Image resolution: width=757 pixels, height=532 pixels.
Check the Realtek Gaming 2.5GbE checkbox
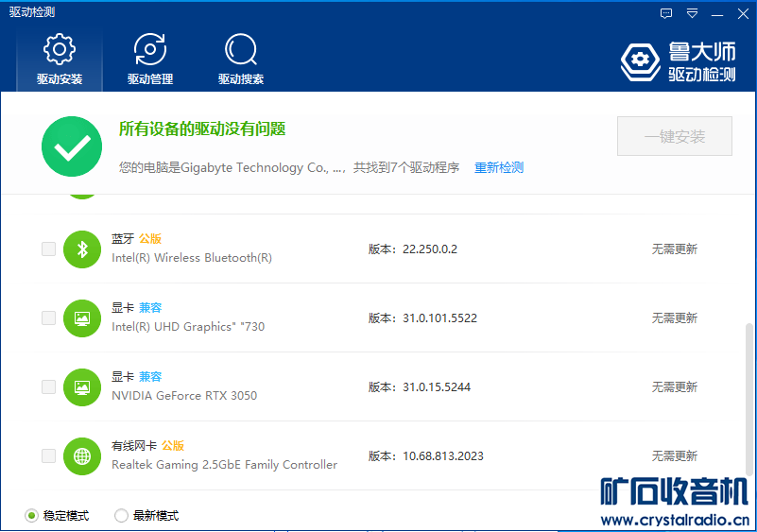(49, 456)
